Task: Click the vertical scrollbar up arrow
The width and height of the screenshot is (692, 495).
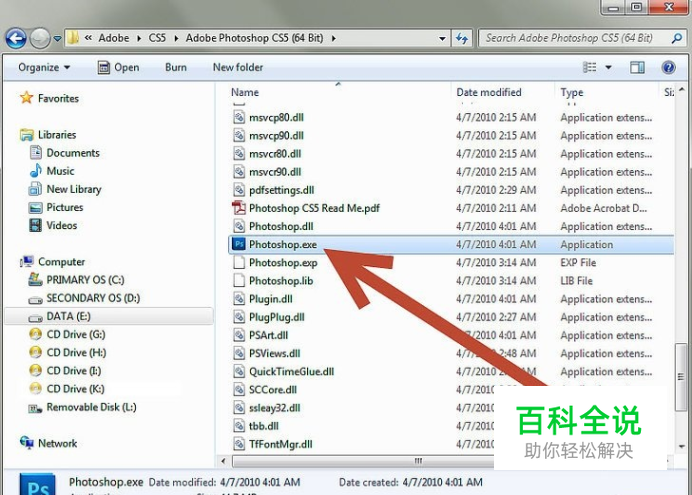Action: (682, 90)
